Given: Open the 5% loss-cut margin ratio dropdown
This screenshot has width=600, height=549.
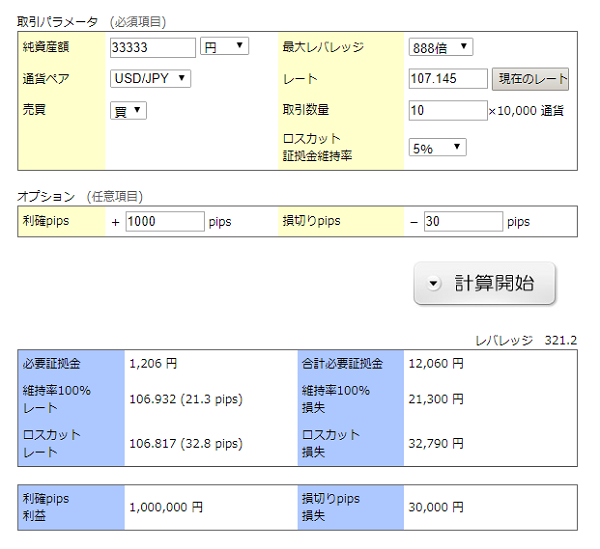Looking at the screenshot, I should [437, 147].
